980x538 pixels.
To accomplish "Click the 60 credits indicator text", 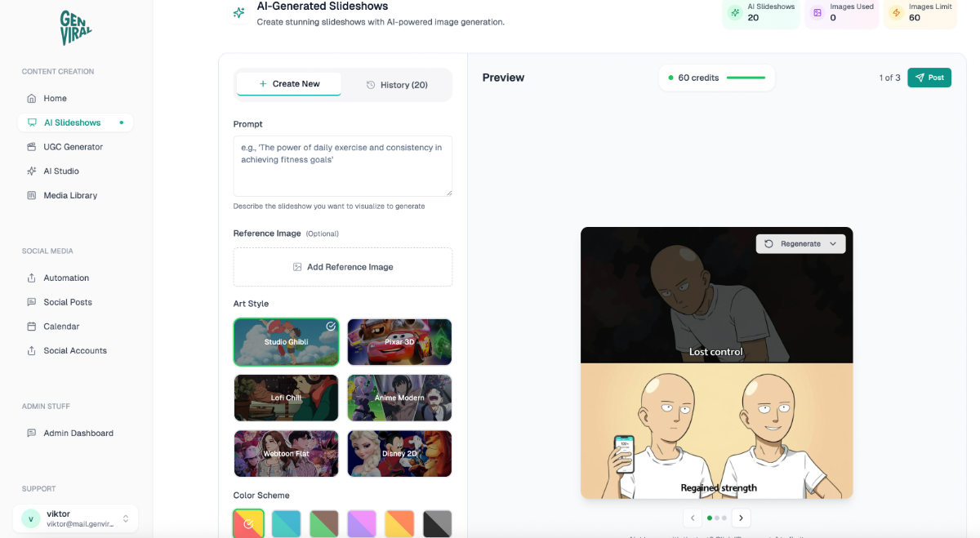I will click(698, 78).
